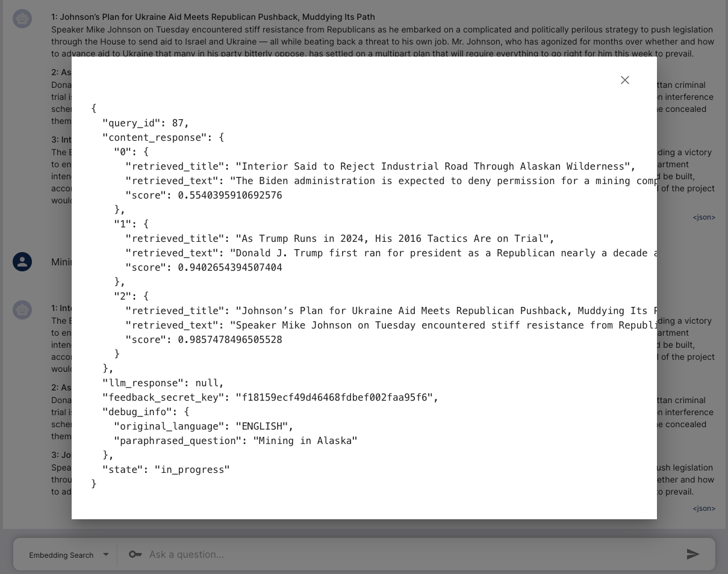Click the Johnson's Plan headline at top
This screenshot has height=574, width=728.
click(x=213, y=17)
